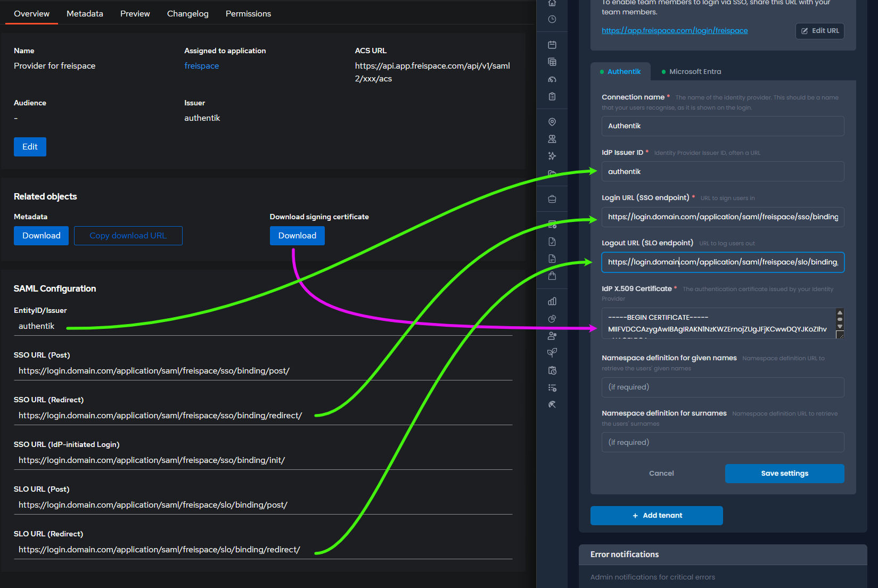
Task: Open the SSO login URL link
Action: [x=675, y=30]
